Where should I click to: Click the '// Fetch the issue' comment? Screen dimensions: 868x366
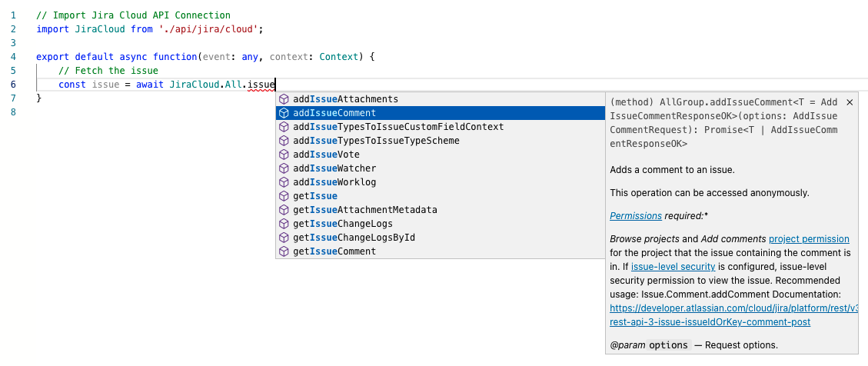pyautogui.click(x=108, y=71)
